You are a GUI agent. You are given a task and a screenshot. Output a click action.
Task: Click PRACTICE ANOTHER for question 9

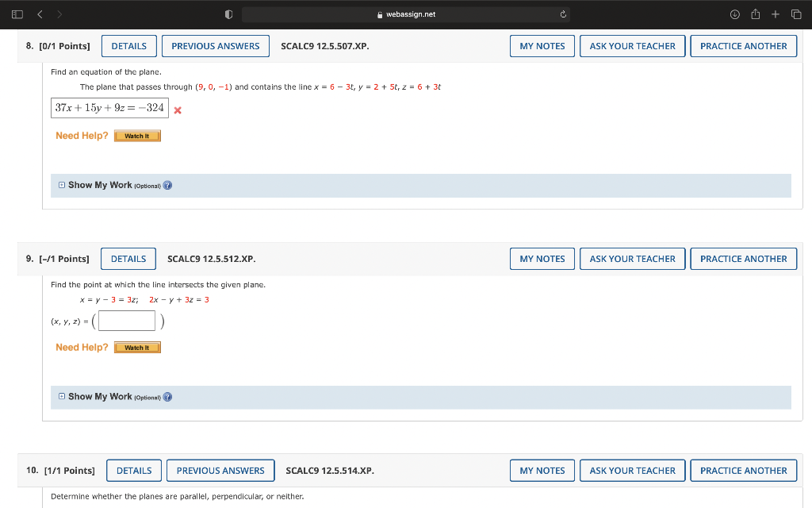tap(744, 259)
